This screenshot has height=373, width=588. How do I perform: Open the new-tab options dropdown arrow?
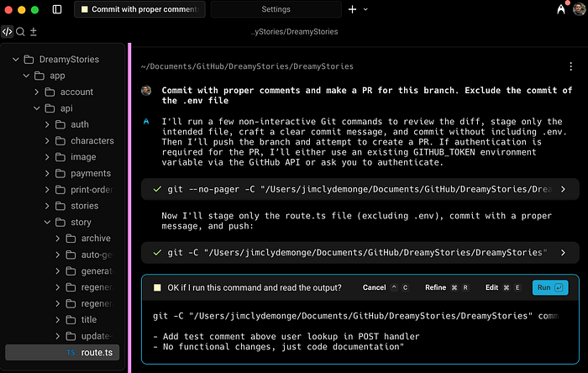(365, 9)
